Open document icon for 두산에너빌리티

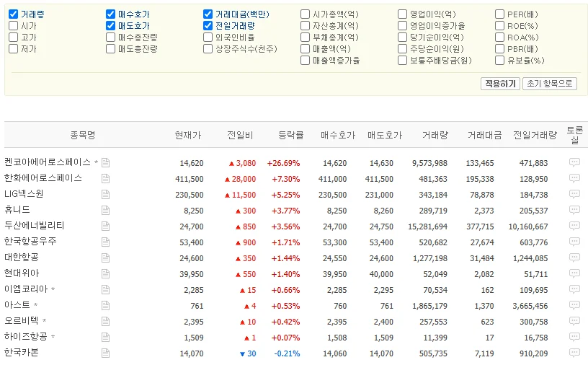106,226
